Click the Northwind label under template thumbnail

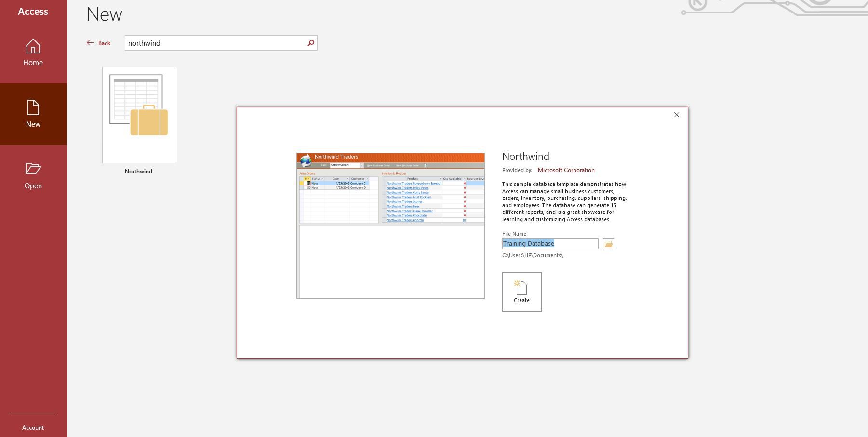point(139,171)
